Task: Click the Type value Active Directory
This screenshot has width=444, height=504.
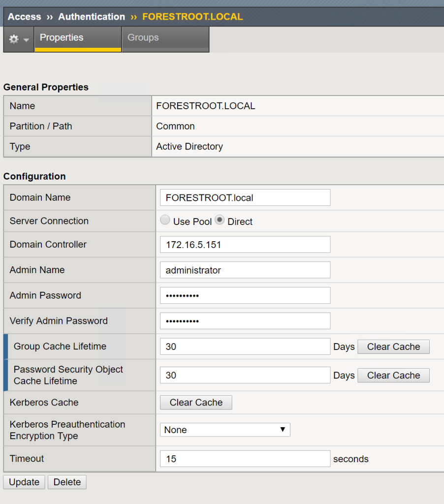Action: [x=190, y=146]
